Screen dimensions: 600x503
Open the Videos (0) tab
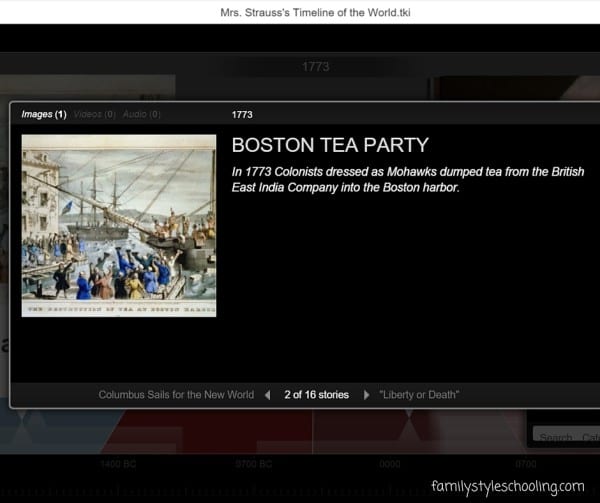point(94,115)
